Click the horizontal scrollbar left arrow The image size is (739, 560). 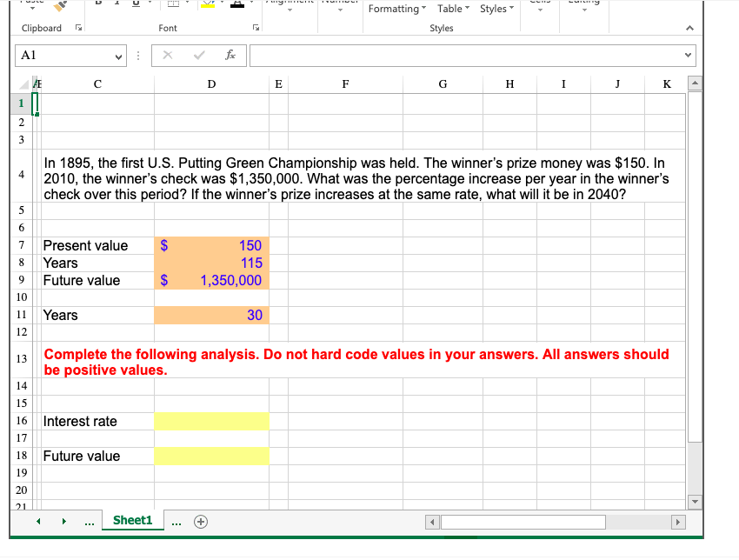(x=433, y=523)
